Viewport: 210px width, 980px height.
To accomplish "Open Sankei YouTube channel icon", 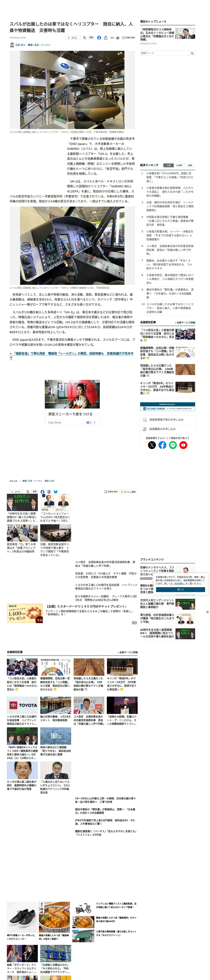I will pyautogui.click(x=183, y=445).
